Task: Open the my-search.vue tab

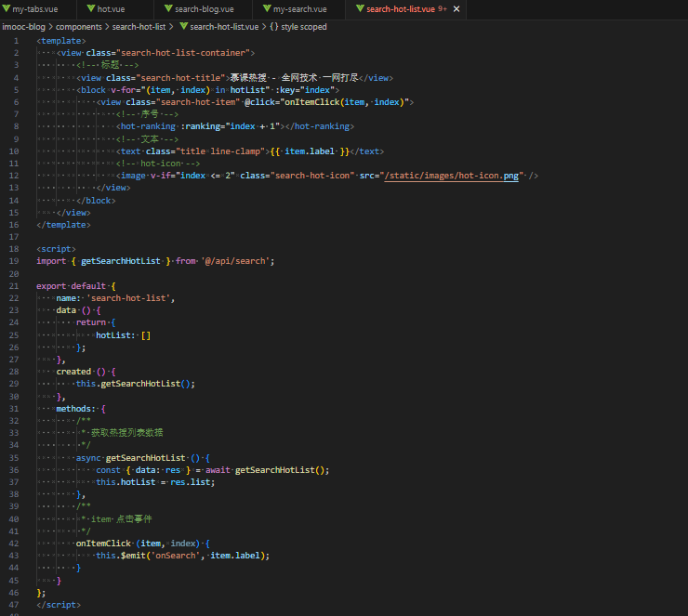Action: 299,9
